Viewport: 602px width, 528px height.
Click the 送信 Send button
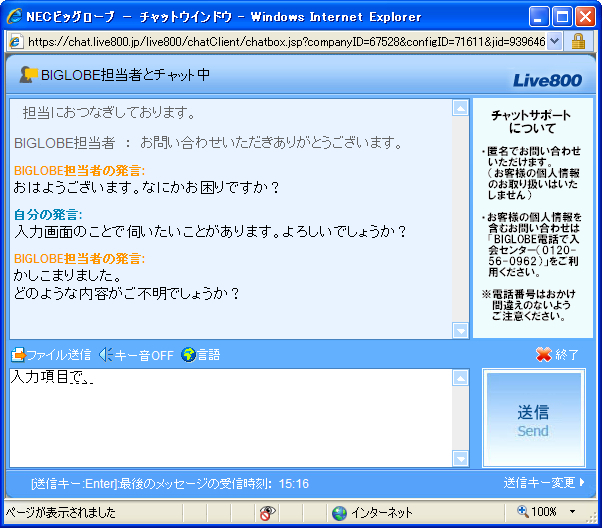(534, 418)
